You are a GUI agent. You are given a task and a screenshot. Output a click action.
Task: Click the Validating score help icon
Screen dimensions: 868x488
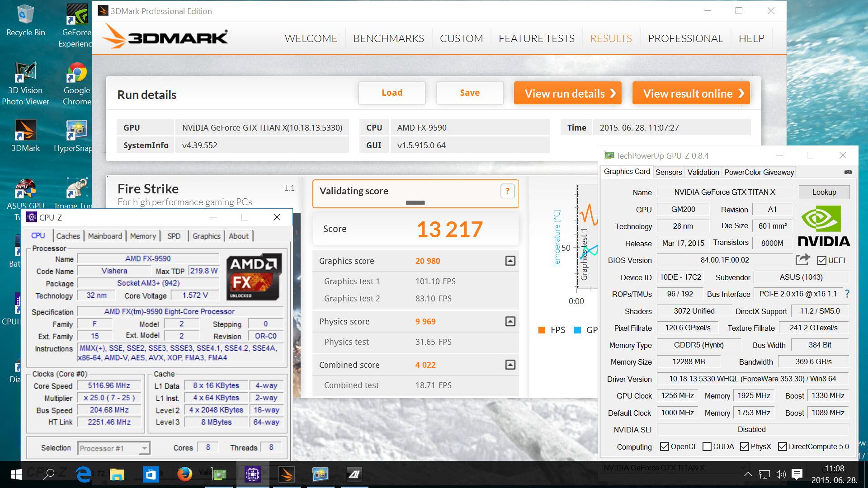pyautogui.click(x=507, y=191)
